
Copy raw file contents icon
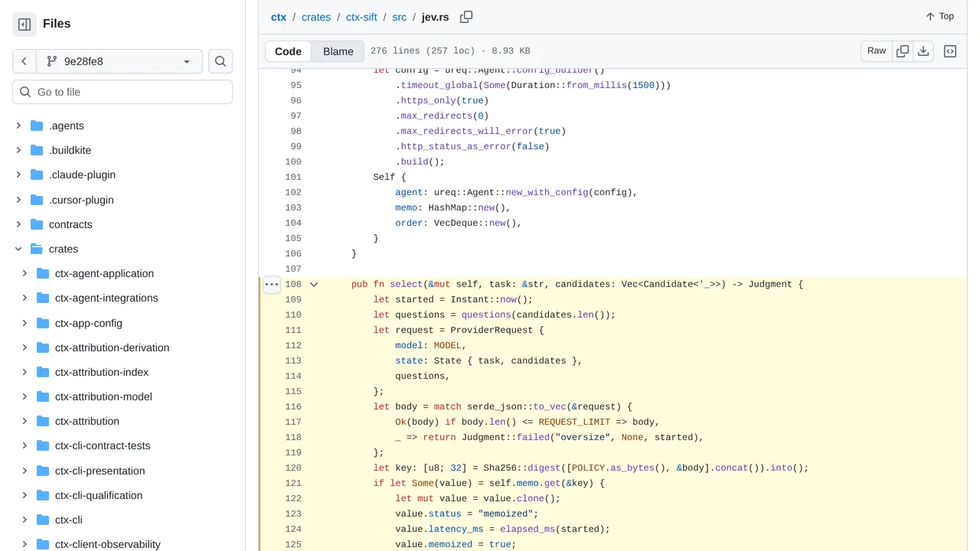point(903,51)
